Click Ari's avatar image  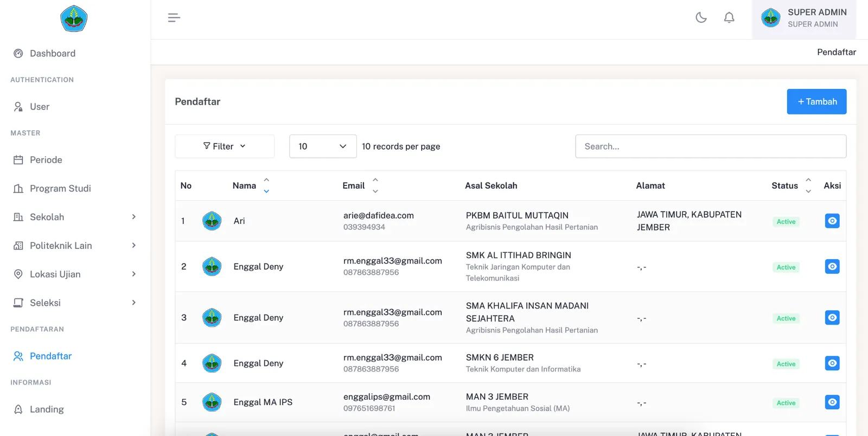pos(212,221)
